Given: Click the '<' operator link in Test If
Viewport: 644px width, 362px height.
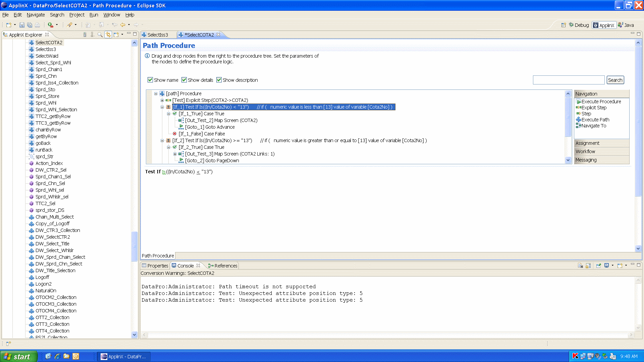Looking at the screenshot, I should point(198,172).
